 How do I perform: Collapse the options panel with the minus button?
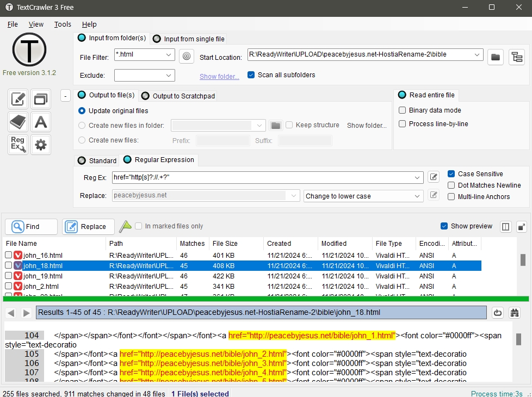(65, 96)
